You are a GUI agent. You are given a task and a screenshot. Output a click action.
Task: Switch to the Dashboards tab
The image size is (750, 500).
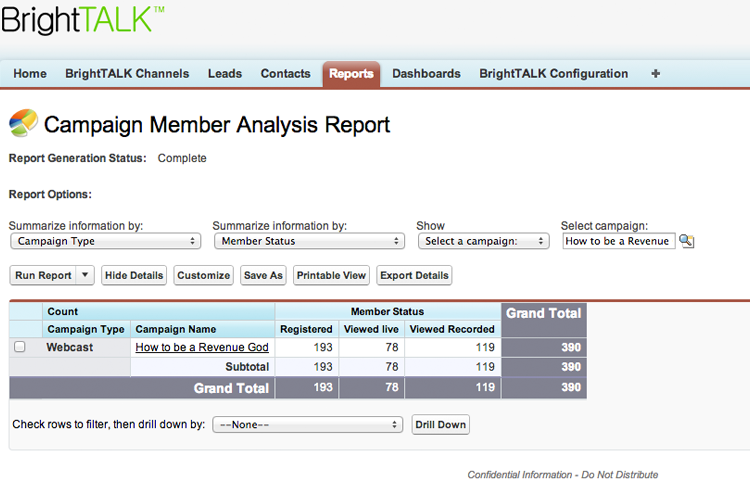point(426,74)
